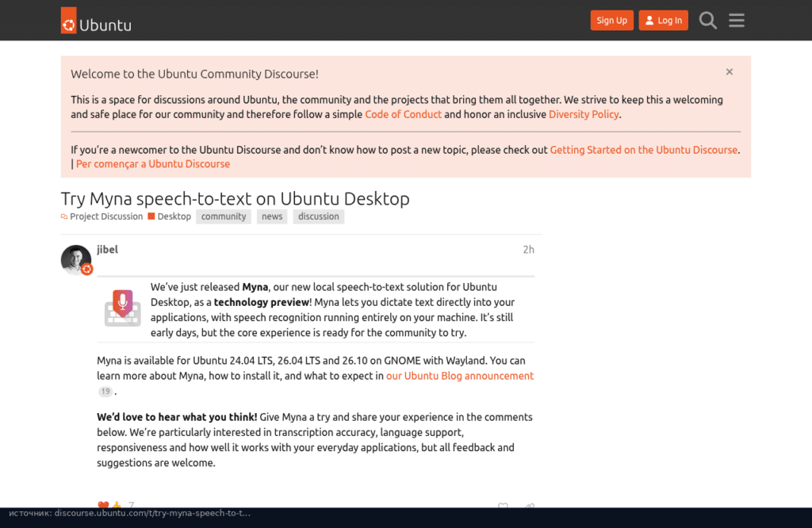The image size is (812, 528).
Task: Select the discussion tag
Action: point(319,216)
